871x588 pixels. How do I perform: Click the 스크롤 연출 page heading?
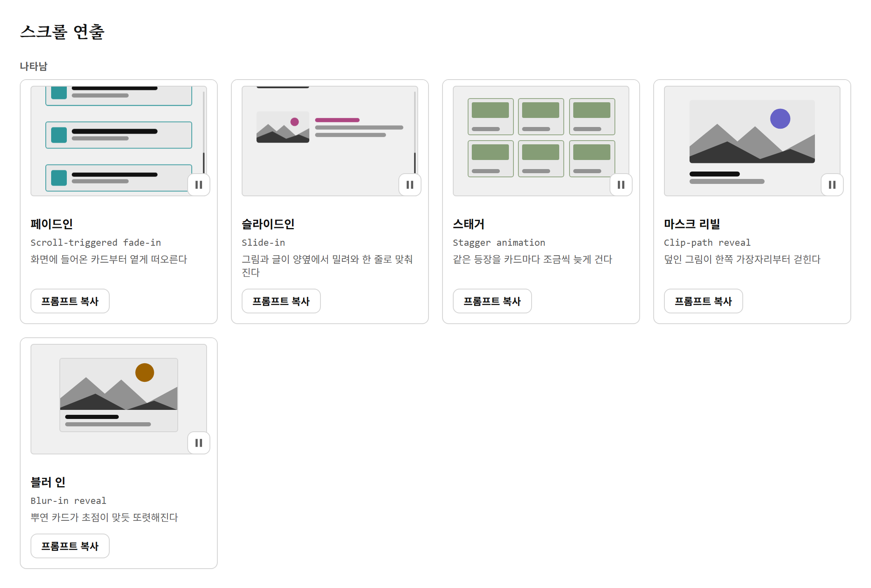62,32
